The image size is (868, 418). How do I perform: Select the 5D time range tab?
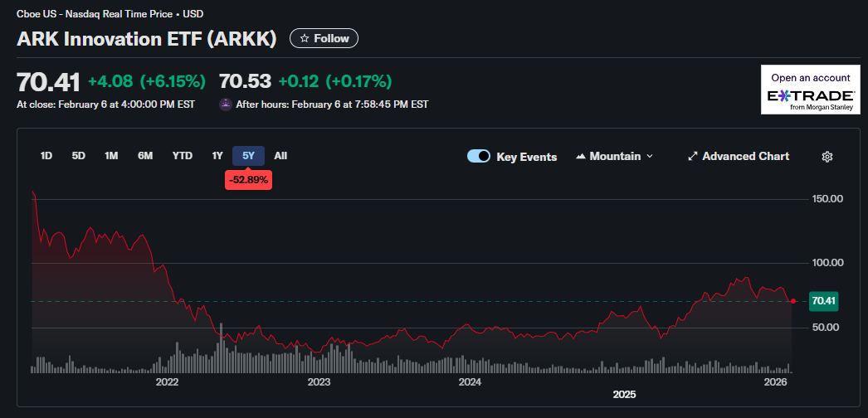[x=79, y=156]
